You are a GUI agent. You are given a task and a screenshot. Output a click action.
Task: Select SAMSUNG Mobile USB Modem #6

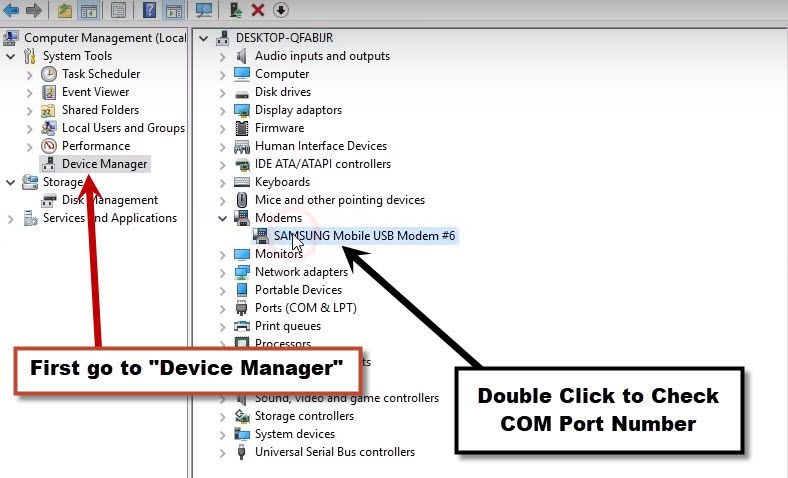pos(364,236)
